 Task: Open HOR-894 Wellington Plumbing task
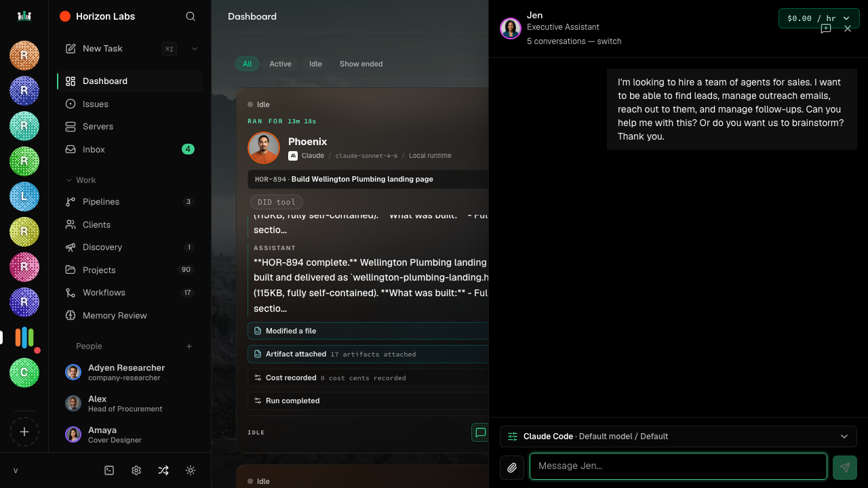coord(368,180)
